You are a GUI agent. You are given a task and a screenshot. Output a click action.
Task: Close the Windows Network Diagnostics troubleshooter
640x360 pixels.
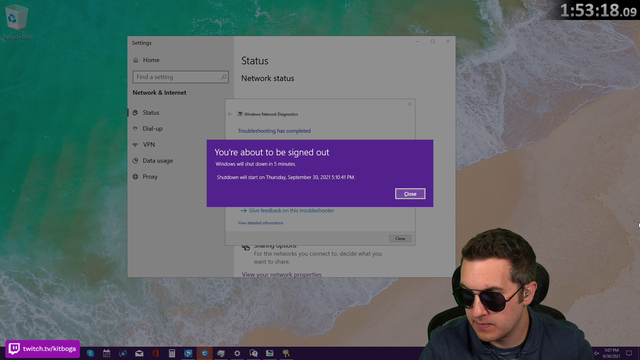pos(400,238)
